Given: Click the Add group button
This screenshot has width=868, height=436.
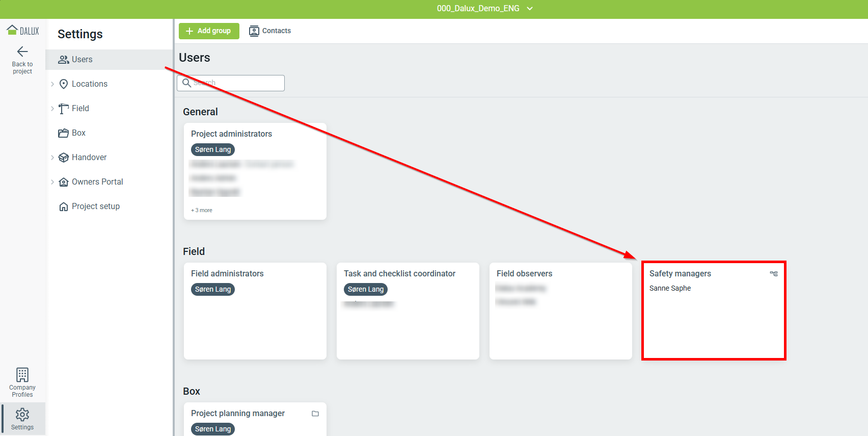Looking at the screenshot, I should coord(209,31).
